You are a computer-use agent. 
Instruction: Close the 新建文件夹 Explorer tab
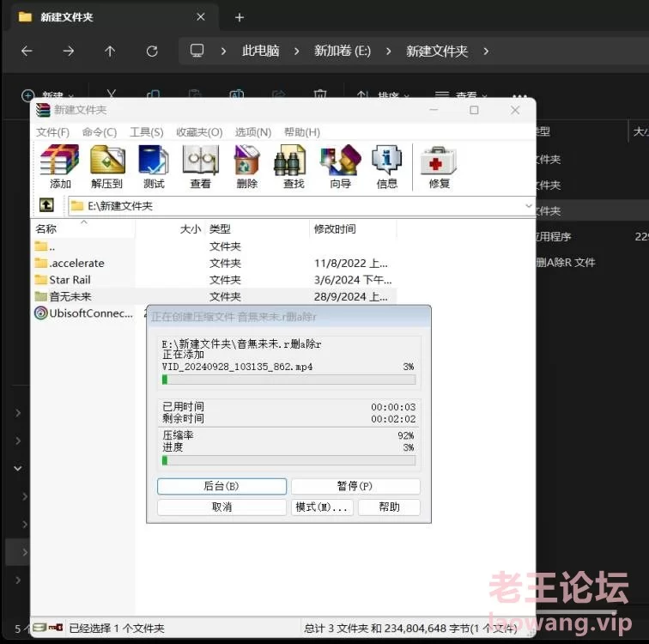[x=201, y=17]
